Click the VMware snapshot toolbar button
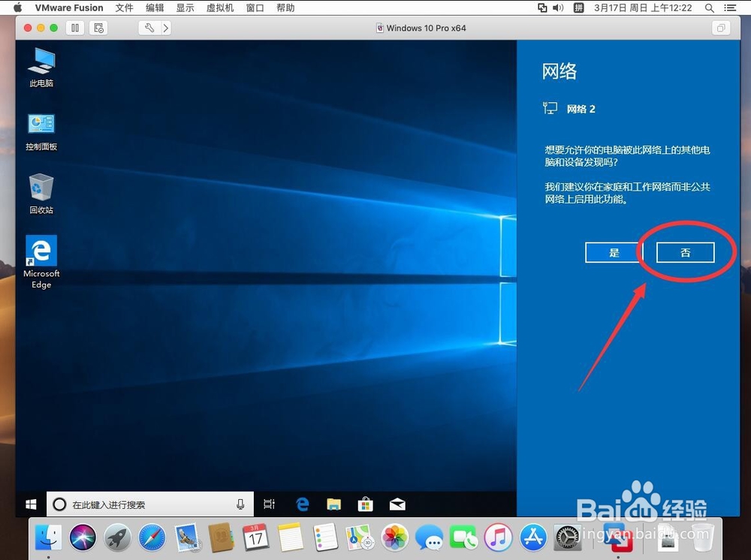 pos(98,28)
